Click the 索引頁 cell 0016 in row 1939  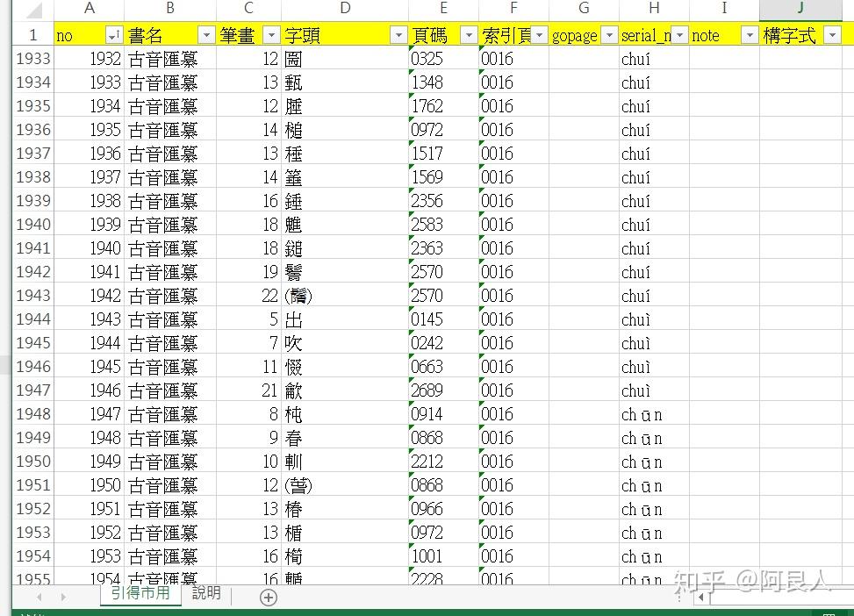513,200
